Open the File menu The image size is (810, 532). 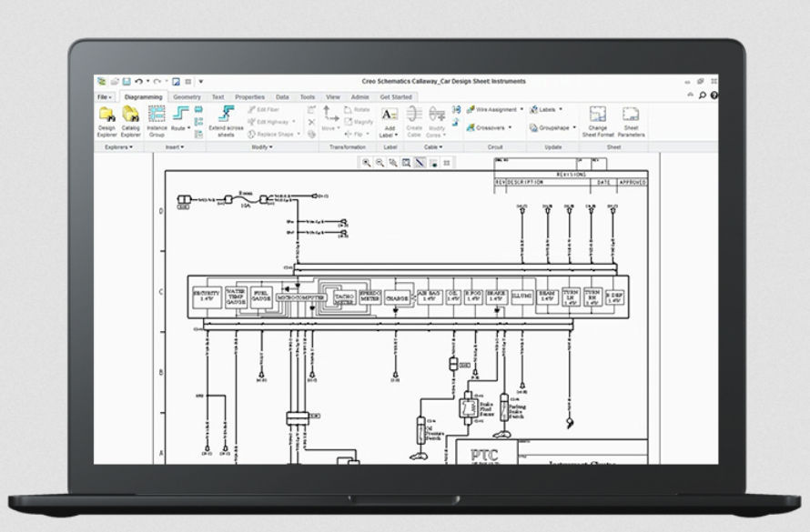click(x=103, y=95)
